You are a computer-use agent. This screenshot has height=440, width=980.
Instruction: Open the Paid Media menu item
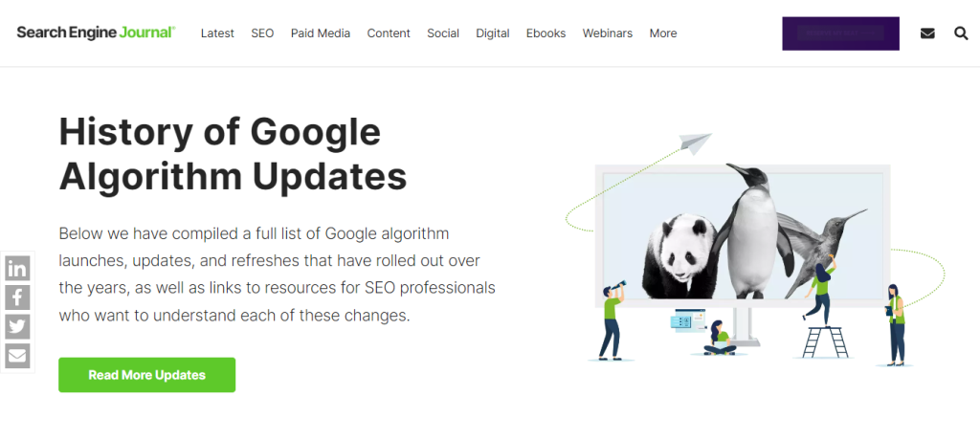(x=321, y=33)
